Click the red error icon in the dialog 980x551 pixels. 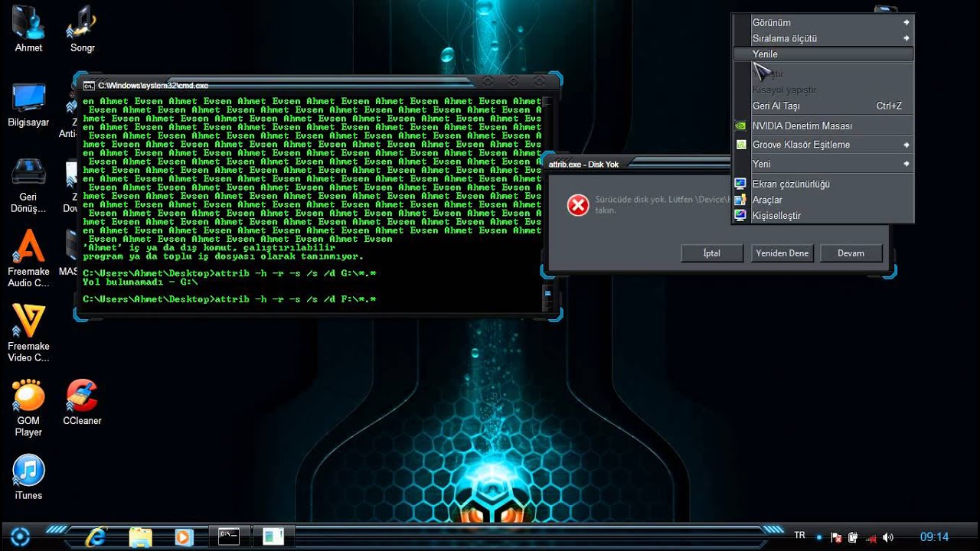(578, 204)
